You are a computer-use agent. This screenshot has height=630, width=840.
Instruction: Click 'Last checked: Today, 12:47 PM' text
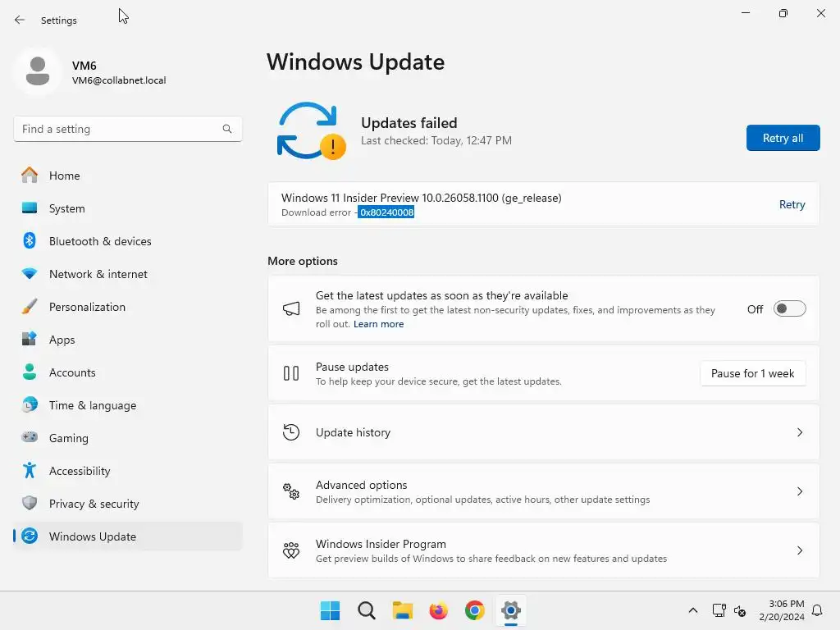436,140
